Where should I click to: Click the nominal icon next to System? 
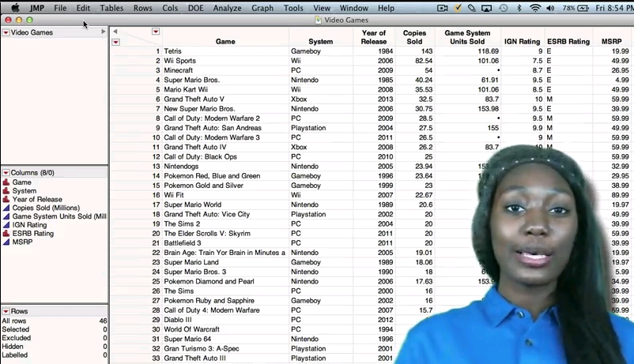pos(6,191)
